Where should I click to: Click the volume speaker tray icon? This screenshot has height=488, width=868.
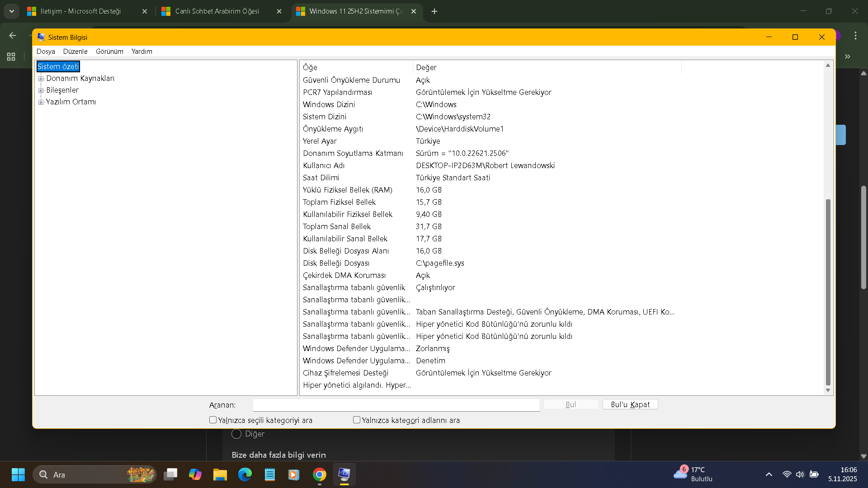tap(800, 474)
